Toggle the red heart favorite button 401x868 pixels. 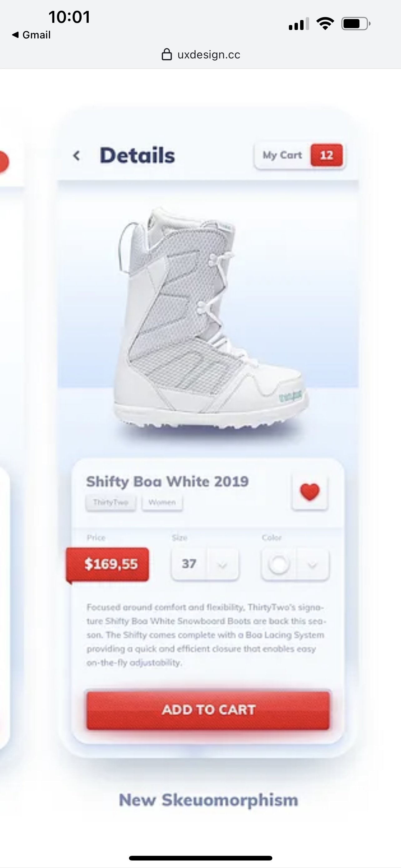tap(310, 492)
